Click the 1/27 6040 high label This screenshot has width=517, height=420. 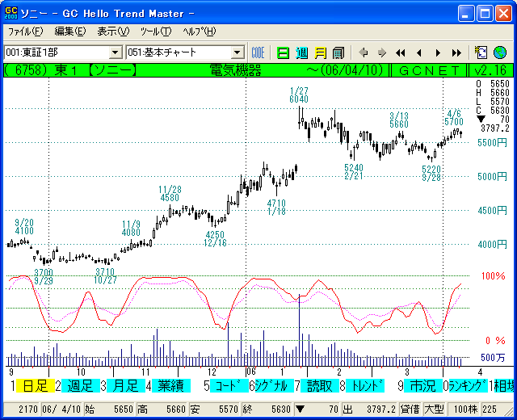pyautogui.click(x=299, y=95)
